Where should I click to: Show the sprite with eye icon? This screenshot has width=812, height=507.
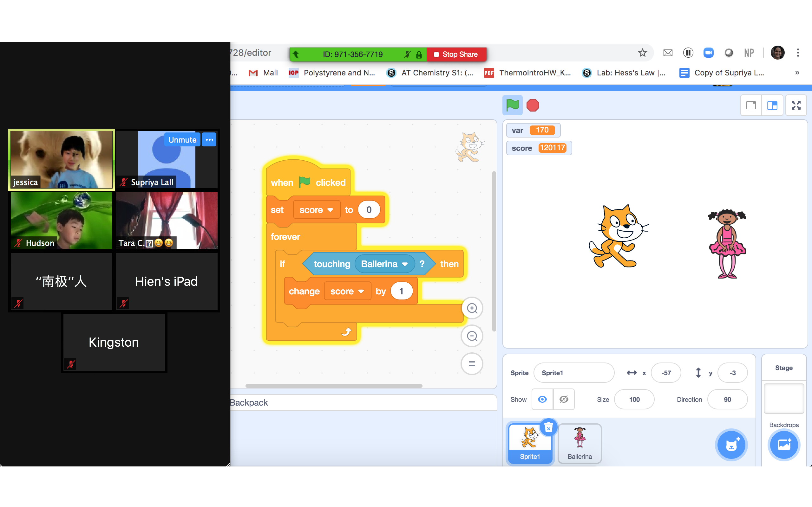click(x=542, y=399)
